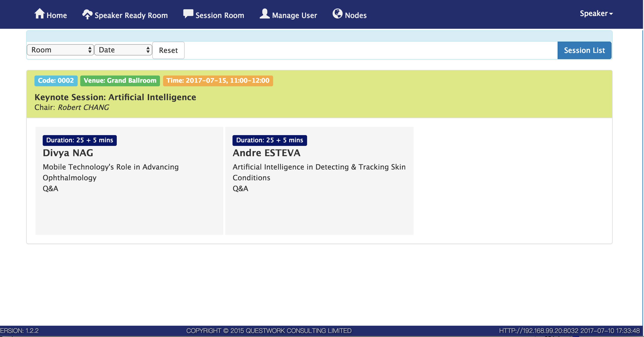The height and width of the screenshot is (337, 644).
Task: Click the Speaker Ready Room cloud-upload icon
Action: [87, 14]
